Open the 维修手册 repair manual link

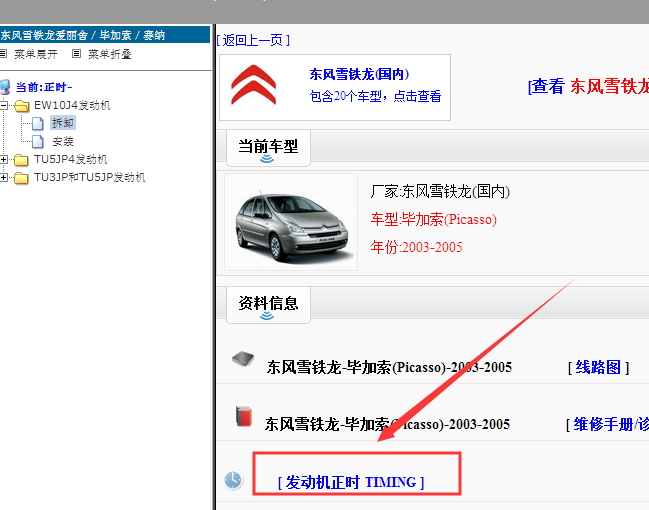click(x=607, y=424)
